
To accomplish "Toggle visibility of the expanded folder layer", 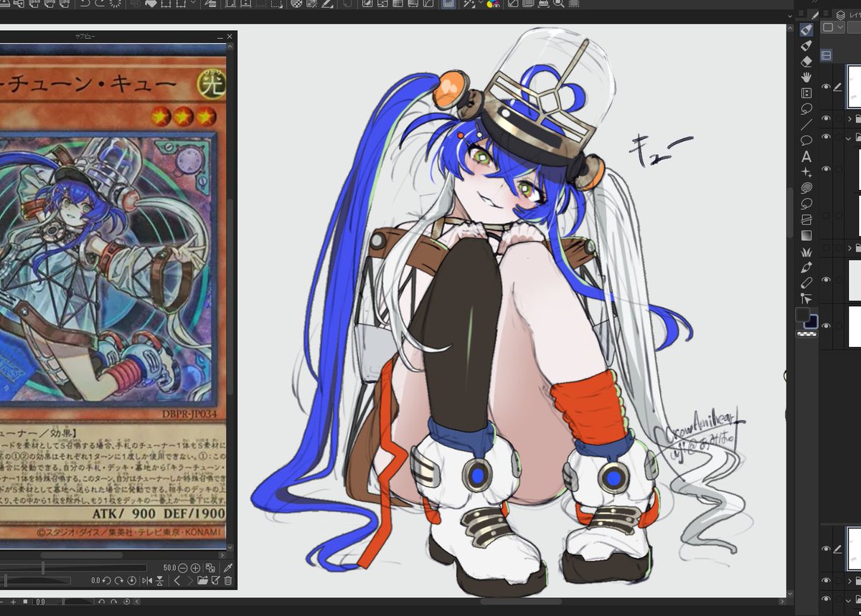I will [x=826, y=136].
